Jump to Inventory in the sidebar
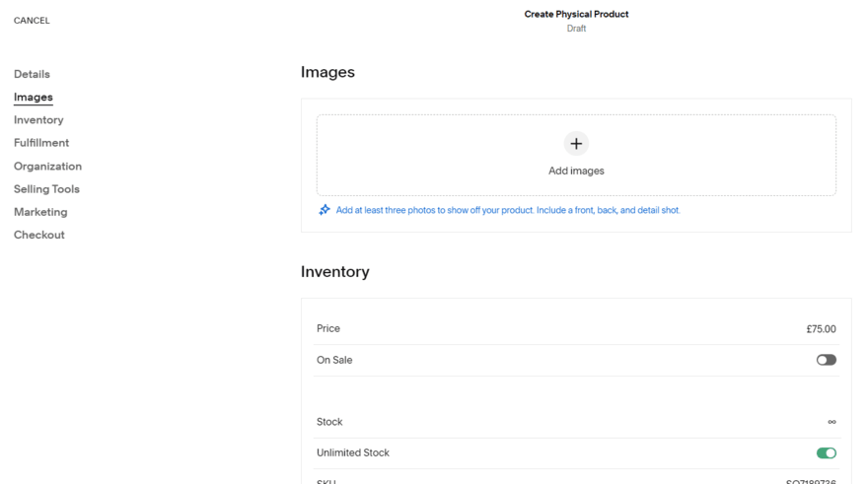The height and width of the screenshot is (484, 868). (38, 120)
